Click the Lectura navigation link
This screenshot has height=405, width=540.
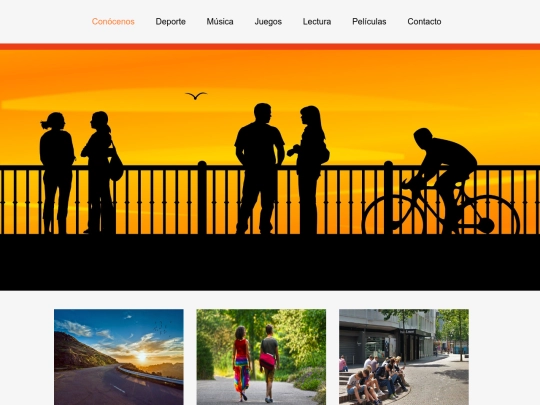click(317, 22)
